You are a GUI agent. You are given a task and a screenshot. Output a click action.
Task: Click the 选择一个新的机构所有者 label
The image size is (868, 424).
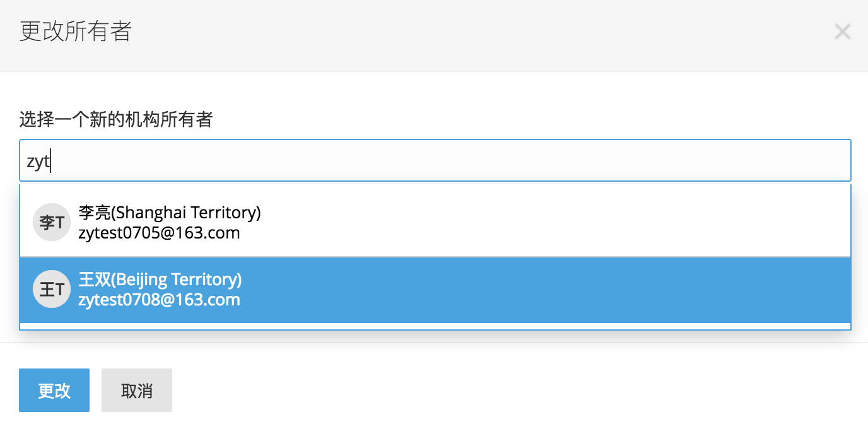(x=116, y=119)
